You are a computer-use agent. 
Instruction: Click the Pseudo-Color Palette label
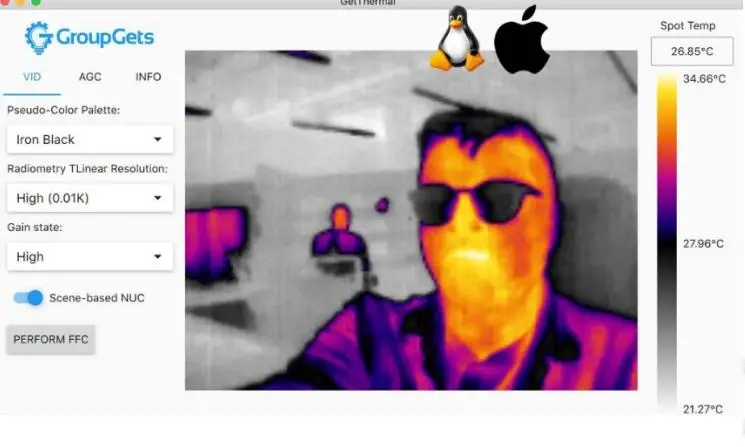coord(63,110)
